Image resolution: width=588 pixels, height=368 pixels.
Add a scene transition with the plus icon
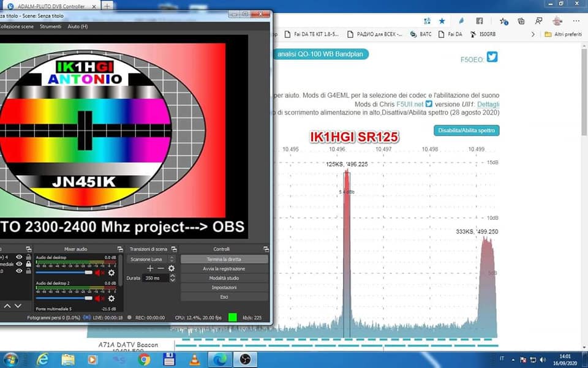(x=150, y=268)
